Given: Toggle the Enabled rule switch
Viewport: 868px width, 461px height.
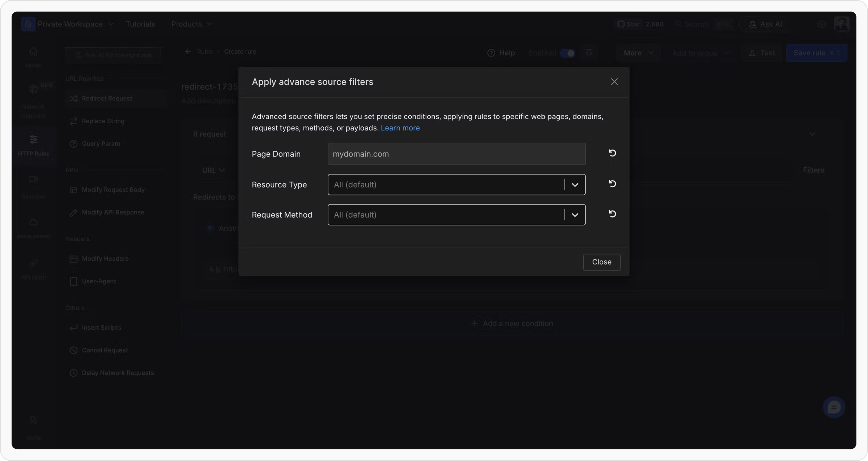Looking at the screenshot, I should click(567, 53).
